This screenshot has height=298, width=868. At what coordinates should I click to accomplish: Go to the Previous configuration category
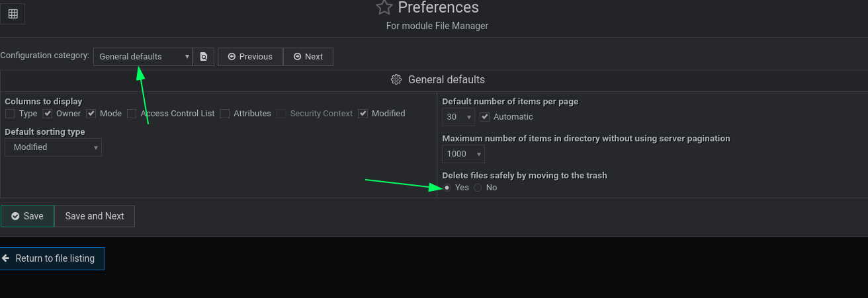tap(250, 57)
